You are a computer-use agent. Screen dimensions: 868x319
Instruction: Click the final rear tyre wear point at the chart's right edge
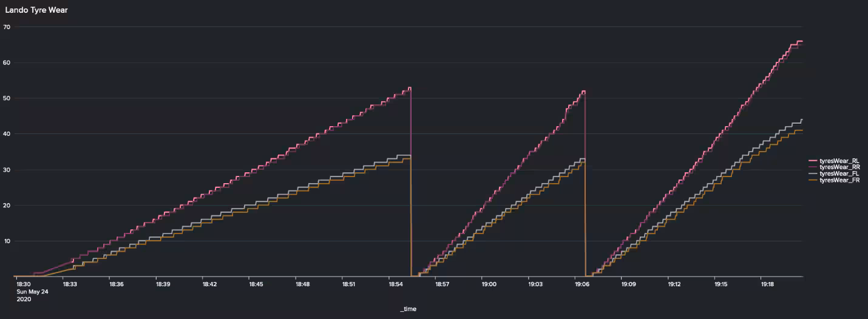point(801,41)
